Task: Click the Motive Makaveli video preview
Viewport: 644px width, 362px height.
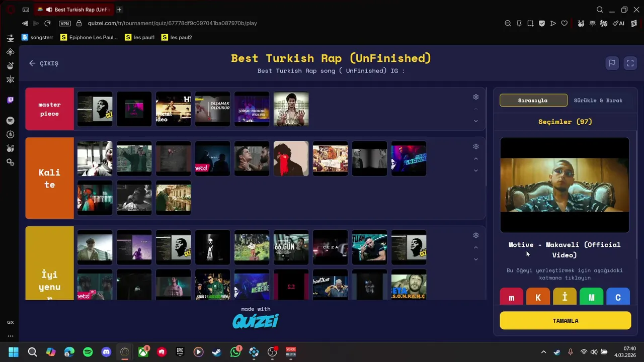Action: [x=565, y=185]
